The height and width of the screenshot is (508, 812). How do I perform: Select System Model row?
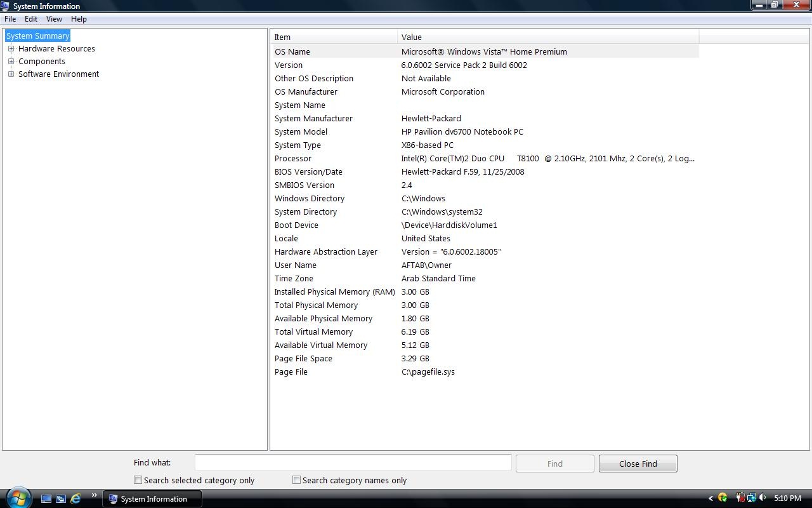pos(485,131)
